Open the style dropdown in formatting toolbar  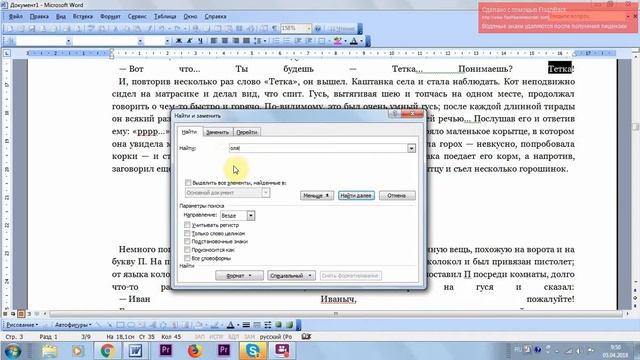pos(69,41)
